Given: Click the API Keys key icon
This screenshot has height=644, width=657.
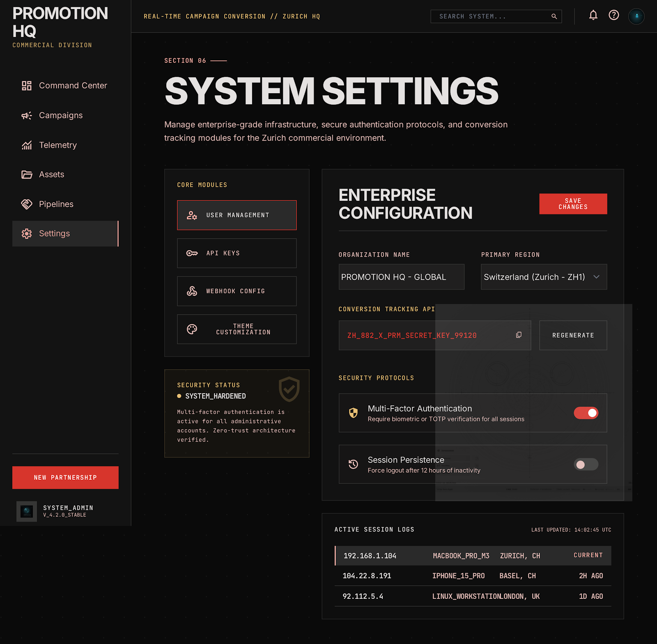Looking at the screenshot, I should (192, 253).
